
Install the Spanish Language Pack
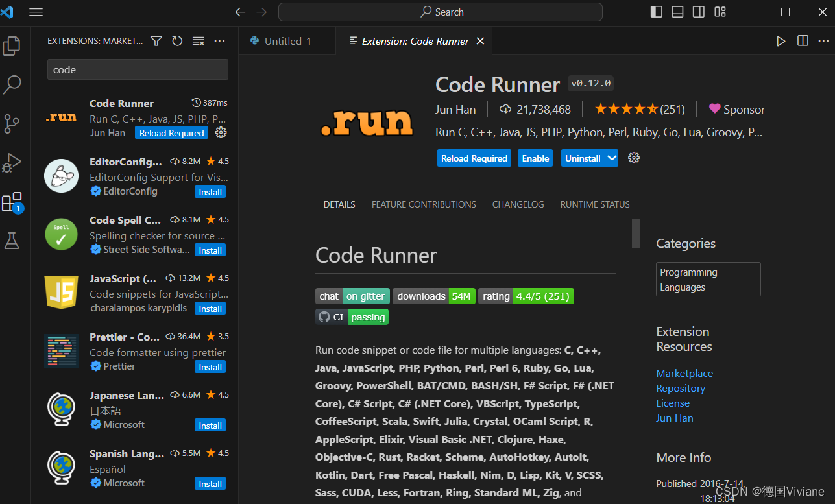tap(210, 484)
